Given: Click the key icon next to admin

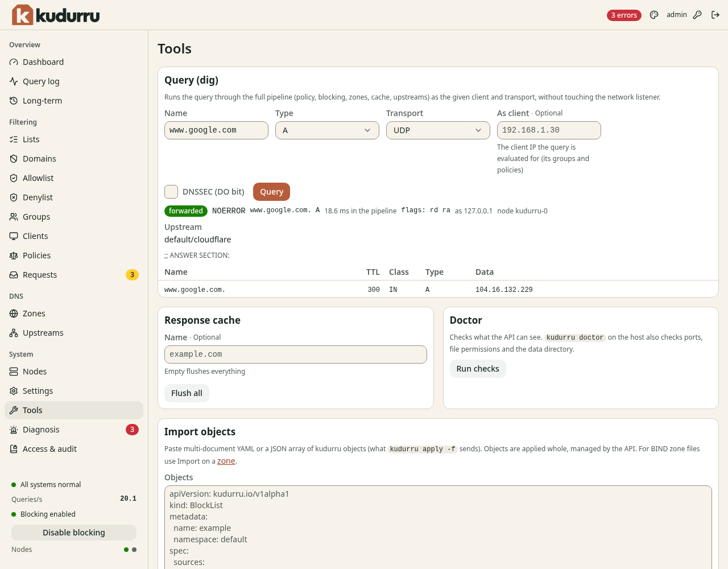Looking at the screenshot, I should coord(697,15).
